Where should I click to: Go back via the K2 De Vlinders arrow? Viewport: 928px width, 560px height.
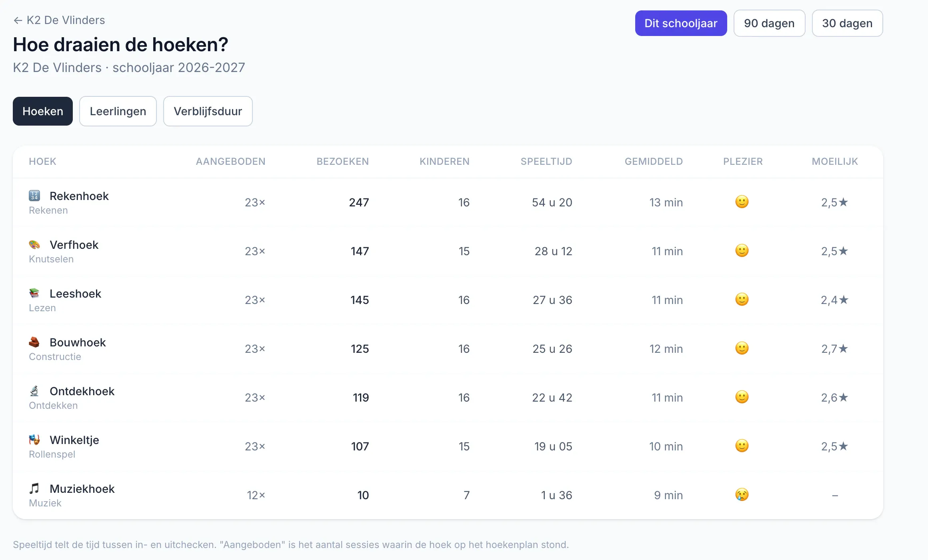(x=59, y=20)
